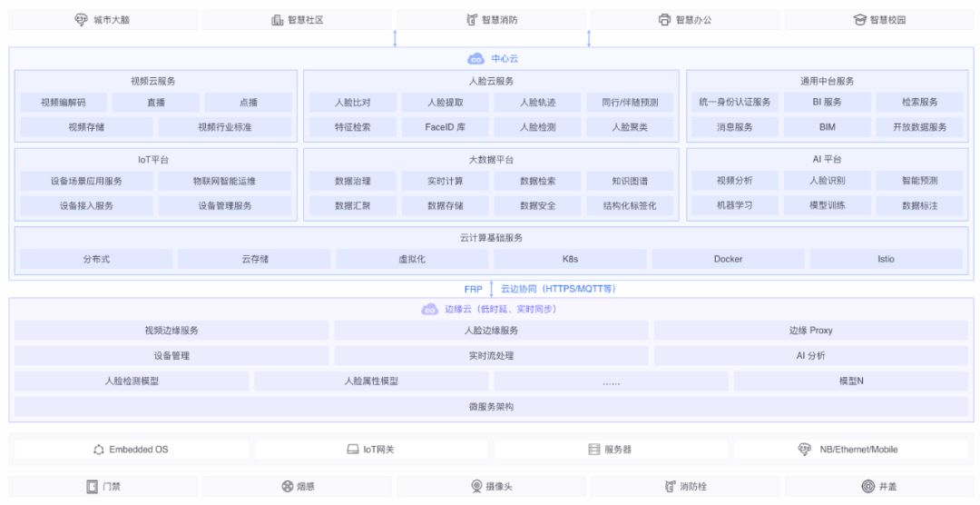Viewport: 980px width, 505px height.
Task: Select the K8s block
Action: 570,259
